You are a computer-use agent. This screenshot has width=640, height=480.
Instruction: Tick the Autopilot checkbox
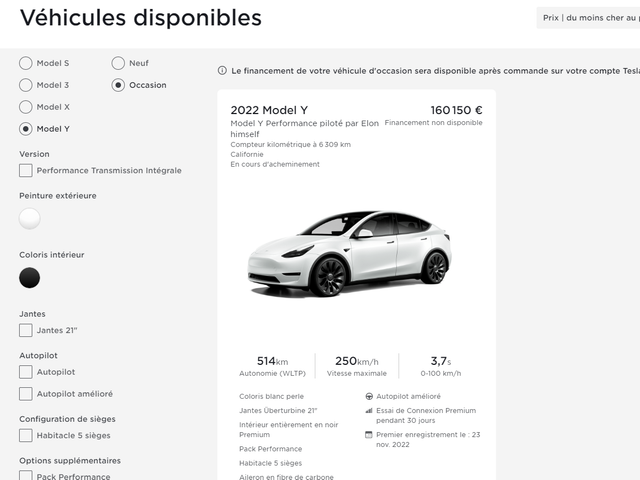point(26,372)
